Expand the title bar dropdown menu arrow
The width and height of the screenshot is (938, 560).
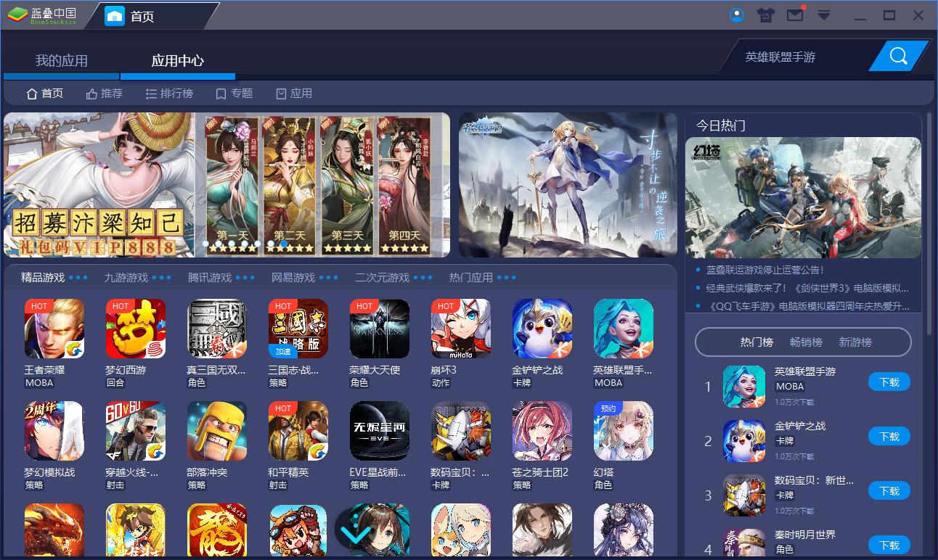[824, 15]
